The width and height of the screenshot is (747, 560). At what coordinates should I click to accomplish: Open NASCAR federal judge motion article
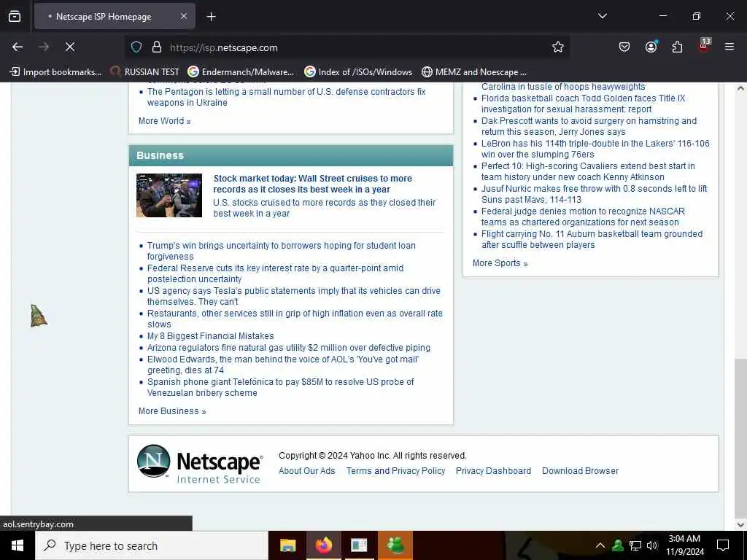(583, 217)
